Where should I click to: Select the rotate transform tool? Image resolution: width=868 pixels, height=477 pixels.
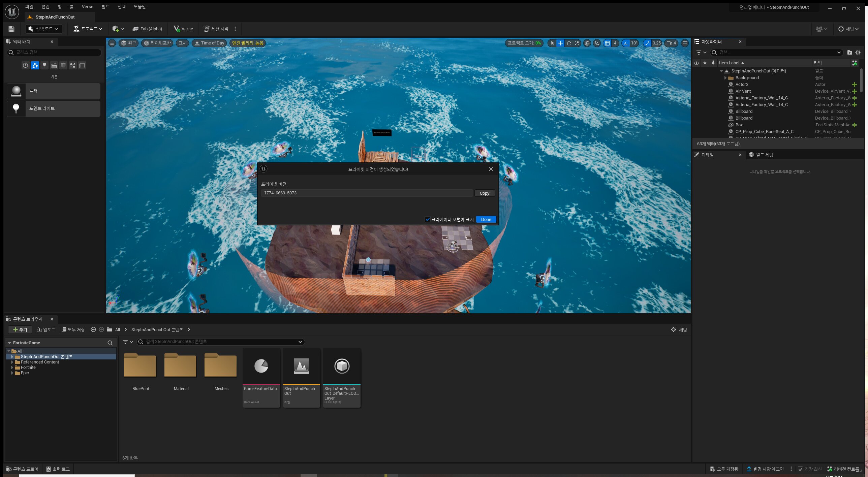(x=569, y=43)
